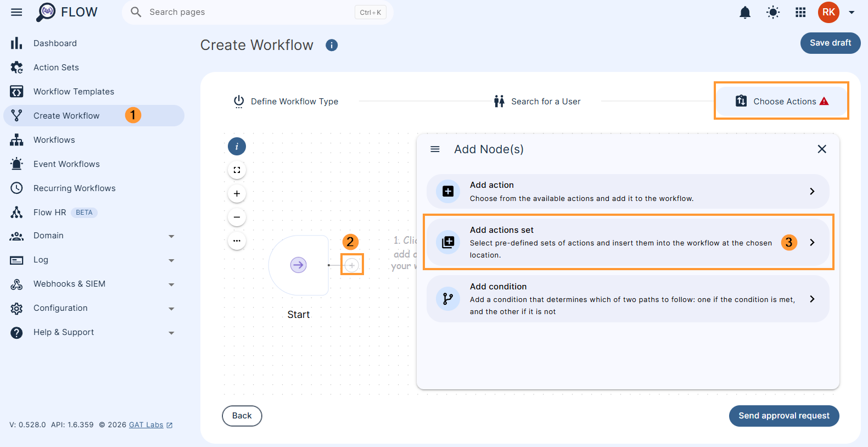868x447 pixels.
Task: Click the Domain people icon
Action: (16, 236)
